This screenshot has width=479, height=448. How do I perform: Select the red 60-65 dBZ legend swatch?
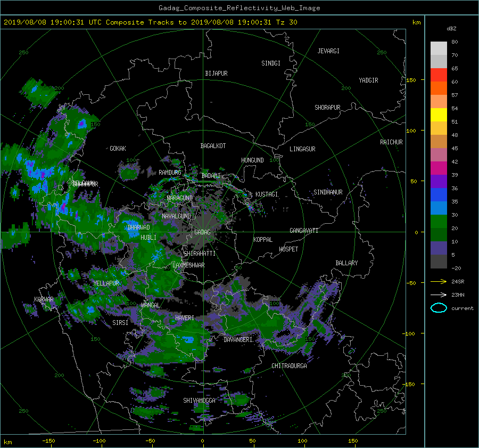click(439, 75)
